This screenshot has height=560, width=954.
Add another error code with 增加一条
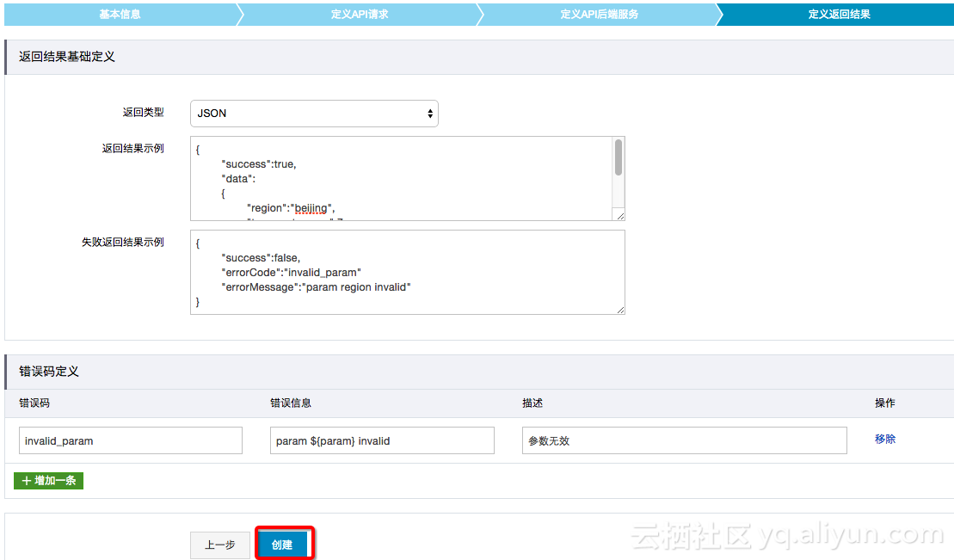[x=49, y=481]
